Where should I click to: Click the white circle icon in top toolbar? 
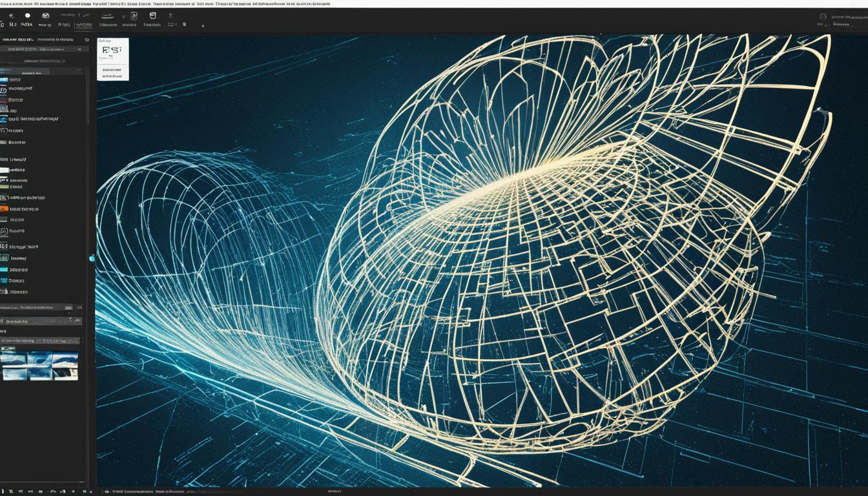(x=27, y=15)
